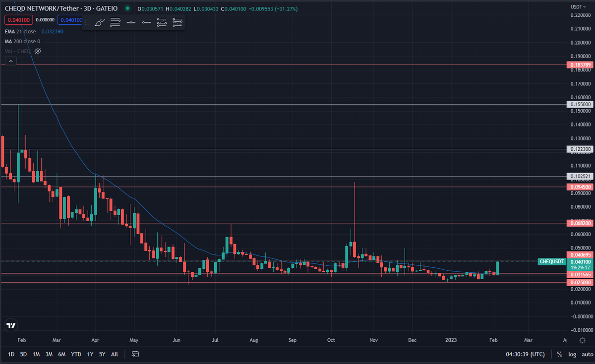Click the green market status dot
The image size is (595, 364).
pyautogui.click(x=128, y=8)
